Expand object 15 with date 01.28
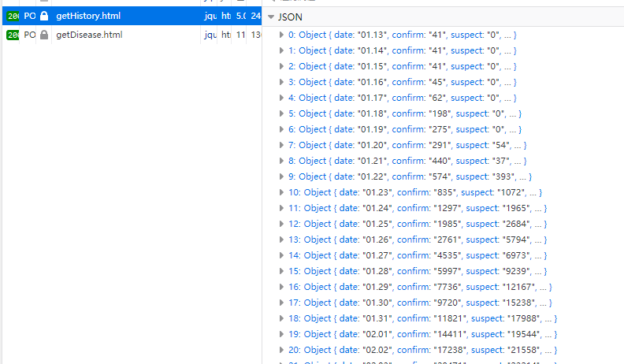Viewport: 624px width, 364px height. point(281,271)
